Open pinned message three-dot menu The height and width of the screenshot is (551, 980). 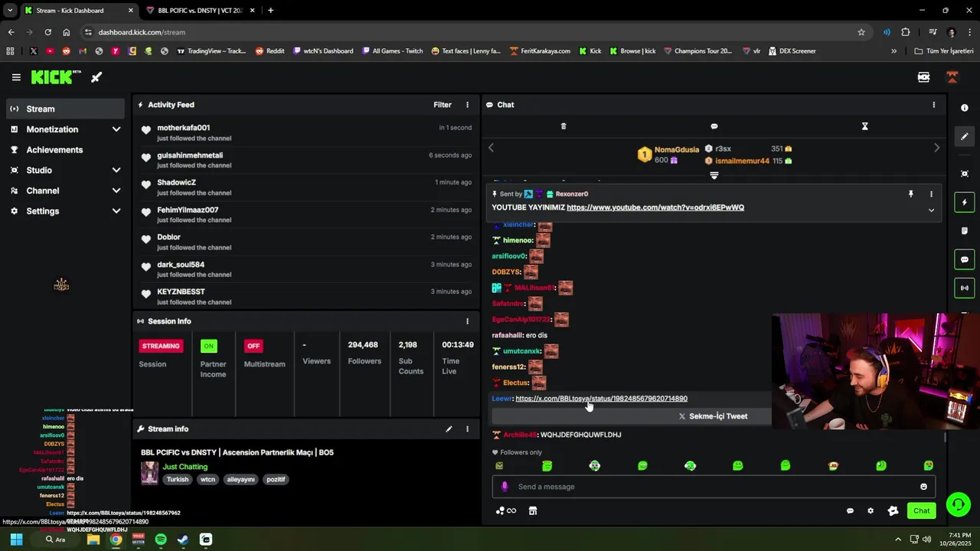(x=931, y=194)
